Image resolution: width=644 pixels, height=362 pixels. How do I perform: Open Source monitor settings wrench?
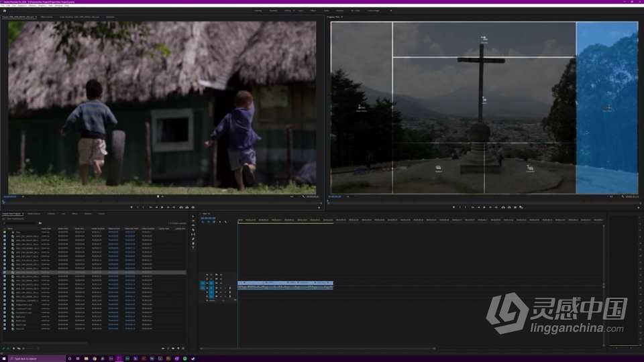[303, 196]
